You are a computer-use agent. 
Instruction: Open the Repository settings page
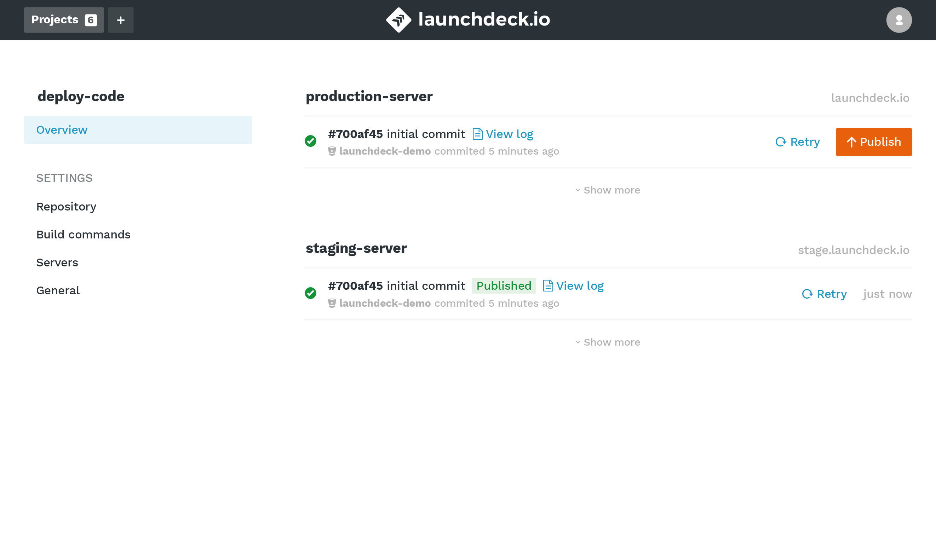click(x=66, y=206)
